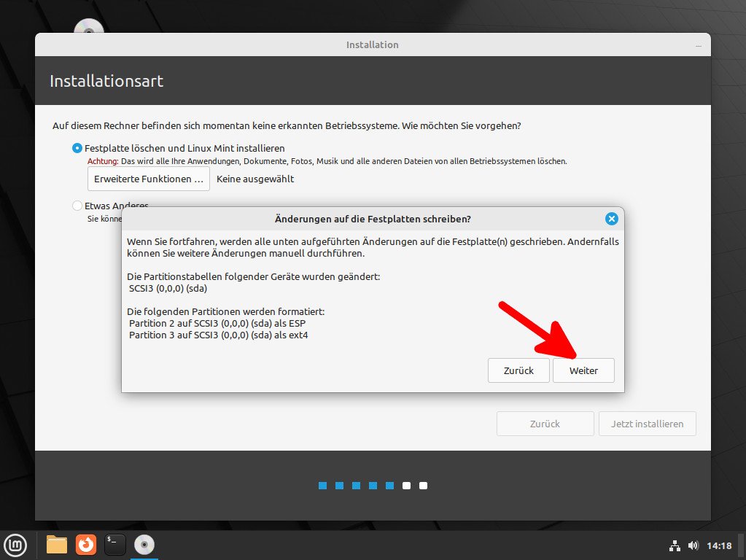Open the network tray icon
Screen dimensions: 746x560
[674, 545]
